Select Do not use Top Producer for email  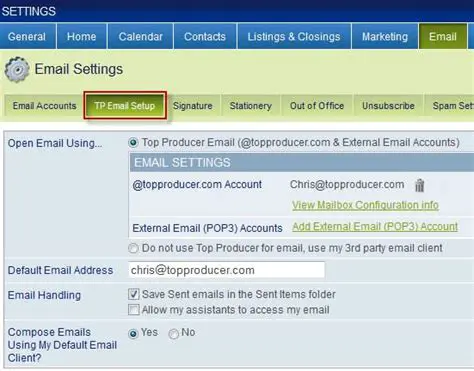pyautogui.click(x=133, y=248)
